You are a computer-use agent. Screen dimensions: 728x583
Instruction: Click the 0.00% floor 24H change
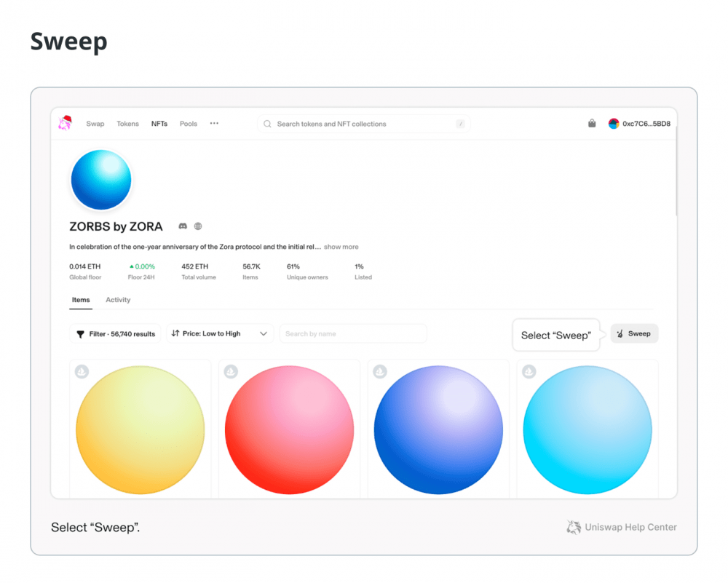point(142,266)
